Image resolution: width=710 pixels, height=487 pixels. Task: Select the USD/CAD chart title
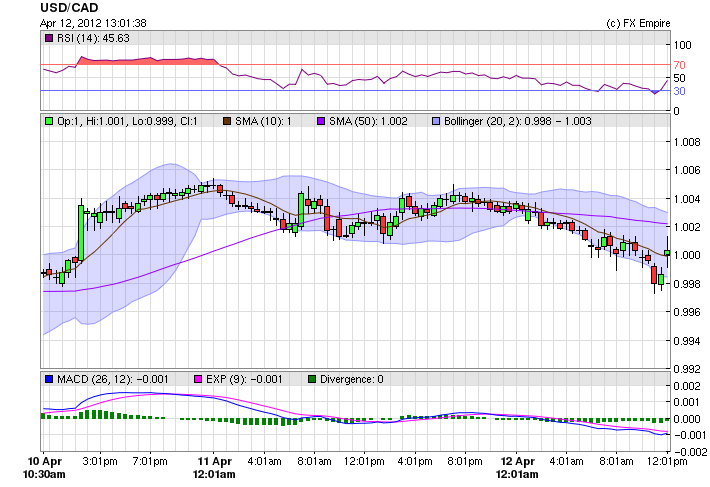pyautogui.click(x=69, y=8)
